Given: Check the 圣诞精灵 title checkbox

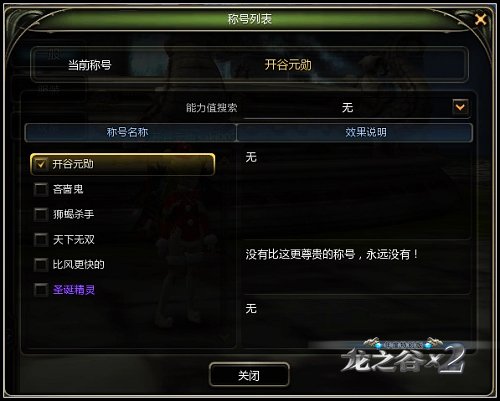Looking at the screenshot, I should click(x=41, y=290).
